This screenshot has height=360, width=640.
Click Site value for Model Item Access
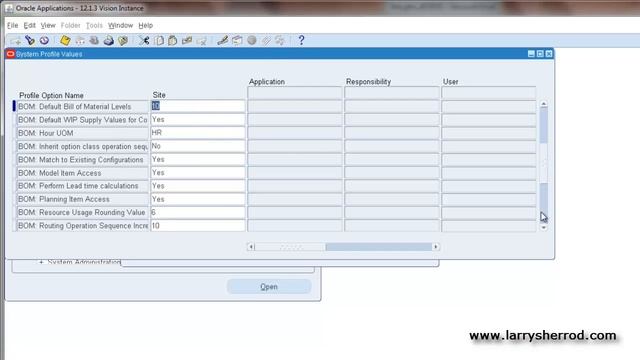click(198, 173)
